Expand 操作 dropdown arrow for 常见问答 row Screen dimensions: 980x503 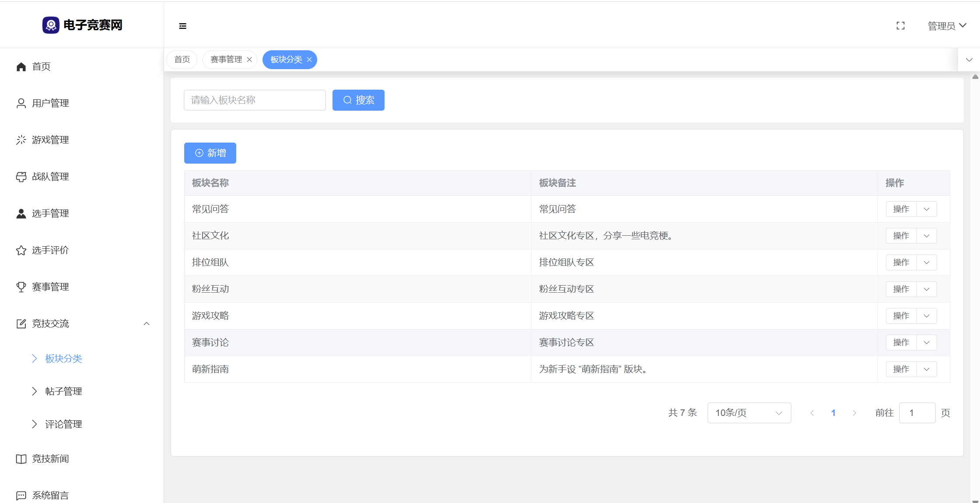click(927, 209)
